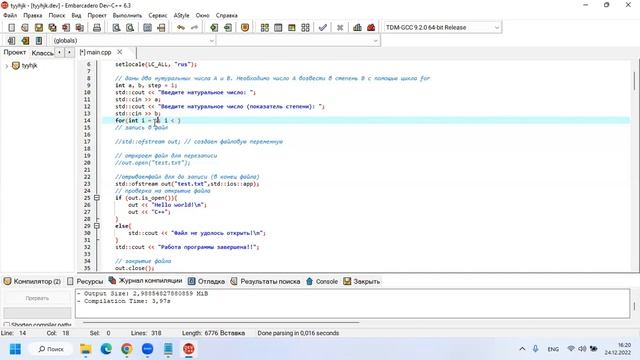The width and height of the screenshot is (640, 360).
Task: Click the taskbar Поиск search box
Action: coord(51,349)
